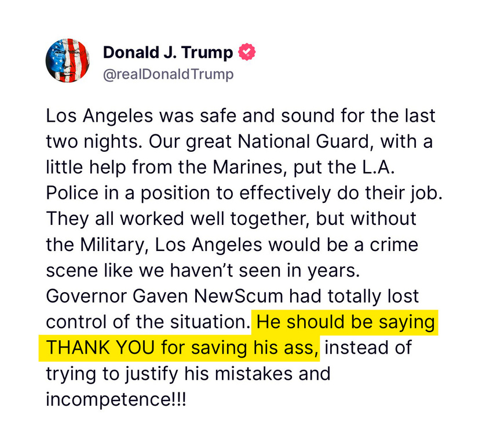Viewport: 486px width, 448px height.
Task: Click the red verified checkmark badge
Action: coord(247,52)
